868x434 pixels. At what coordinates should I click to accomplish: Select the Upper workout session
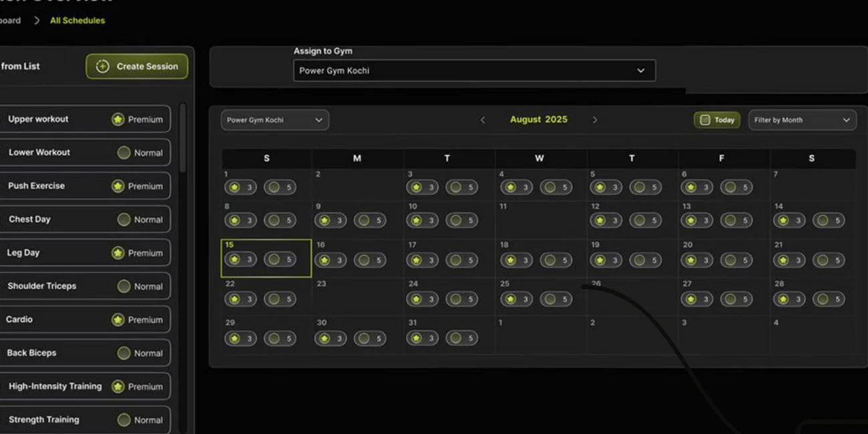coord(84,119)
